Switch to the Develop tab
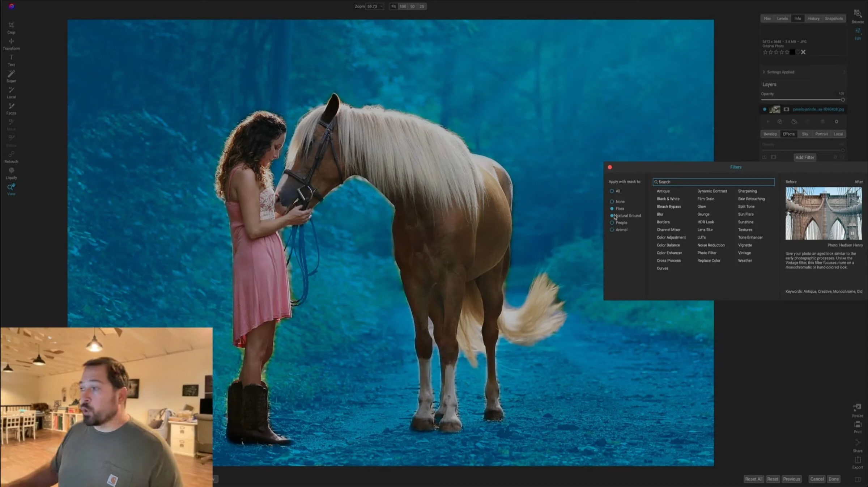 tap(770, 134)
